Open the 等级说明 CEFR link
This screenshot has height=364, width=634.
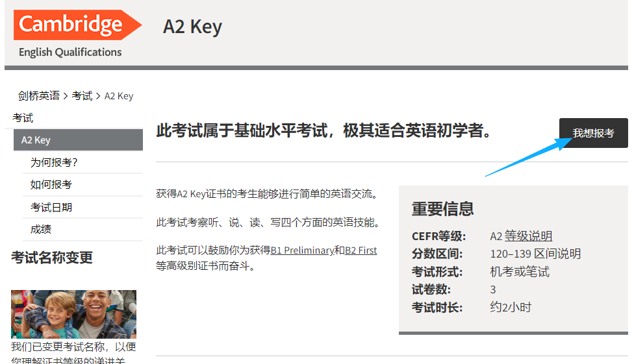528,236
